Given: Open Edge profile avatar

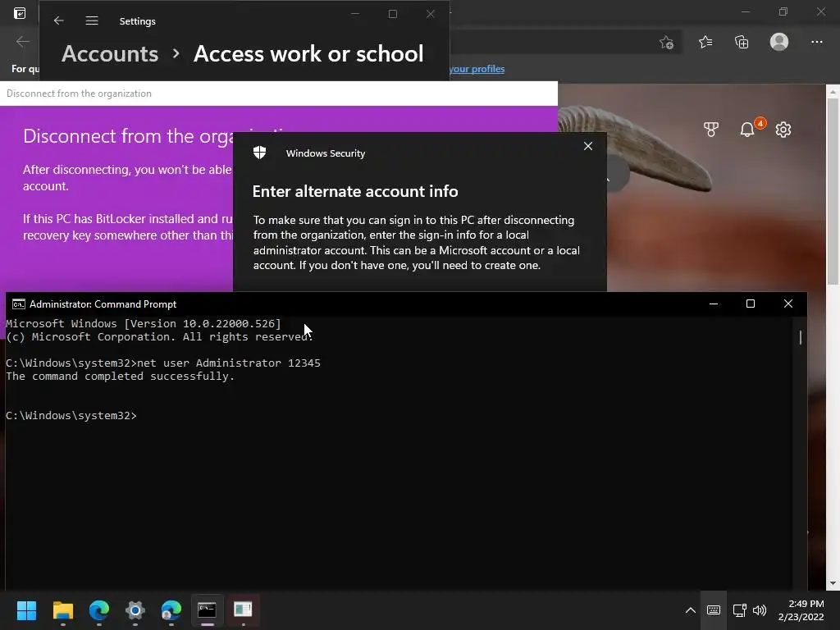Looking at the screenshot, I should [x=779, y=42].
